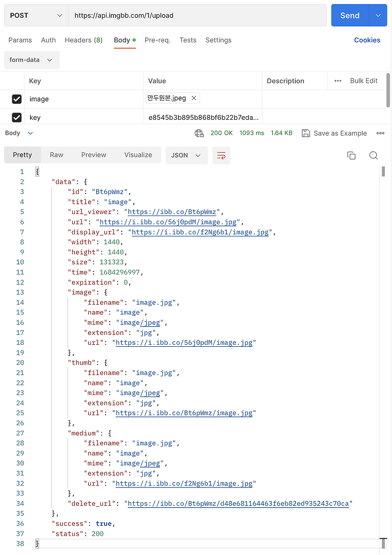
Task: Open the form-data body type dropdown
Action: (32, 60)
